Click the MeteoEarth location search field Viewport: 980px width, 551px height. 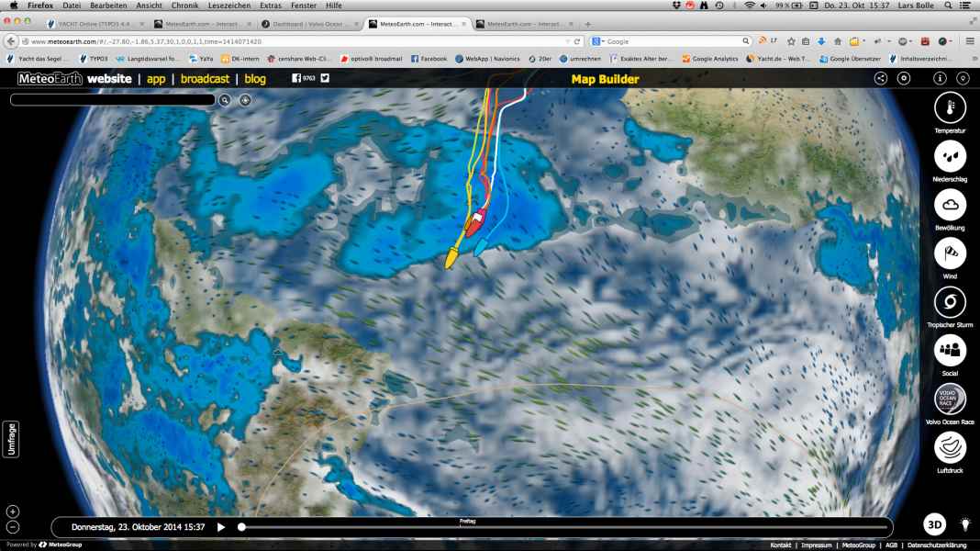tap(113, 99)
